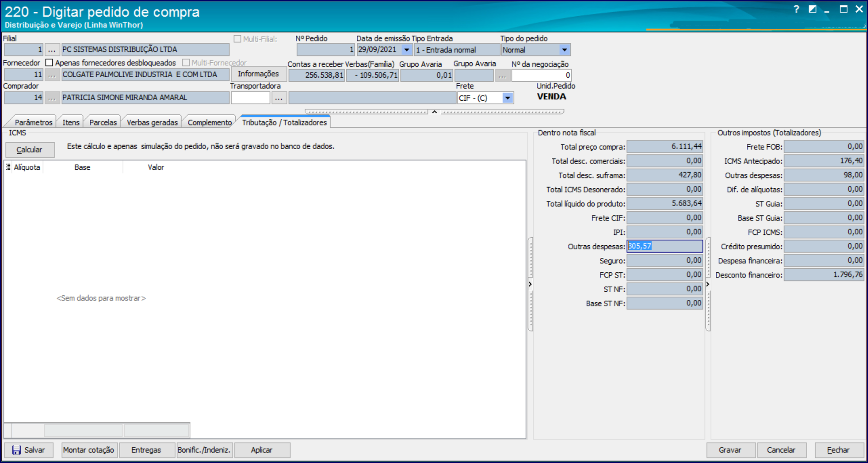
Task: Click the Gravar button
Action: [x=730, y=450]
